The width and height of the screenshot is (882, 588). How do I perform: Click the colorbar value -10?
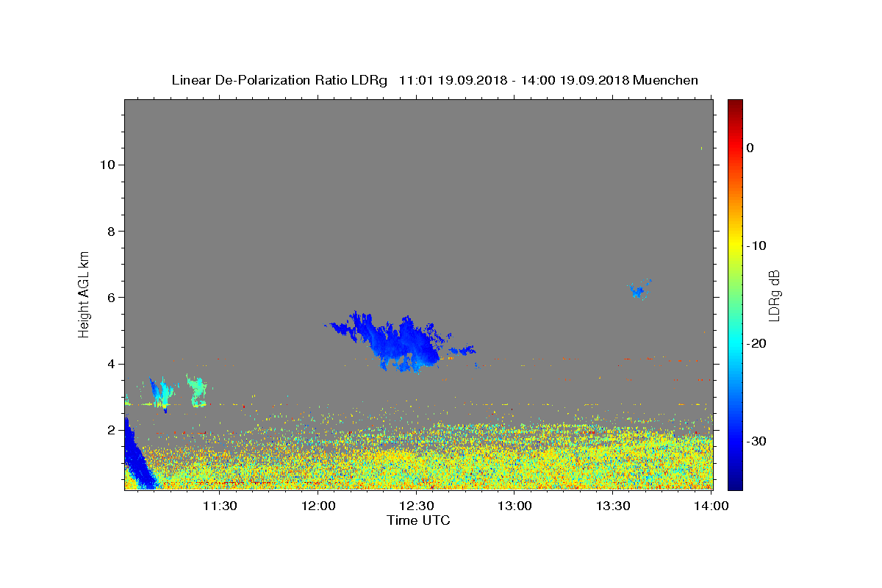[756, 245]
